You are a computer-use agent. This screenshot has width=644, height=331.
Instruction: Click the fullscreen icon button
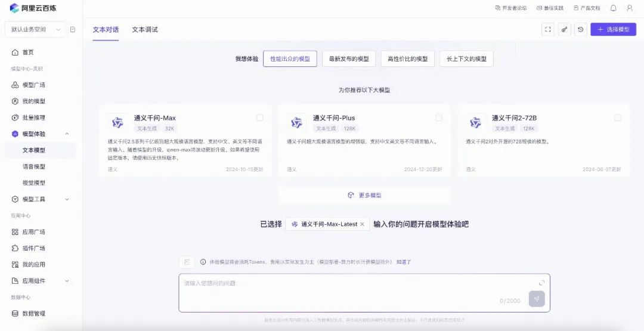tap(548, 29)
